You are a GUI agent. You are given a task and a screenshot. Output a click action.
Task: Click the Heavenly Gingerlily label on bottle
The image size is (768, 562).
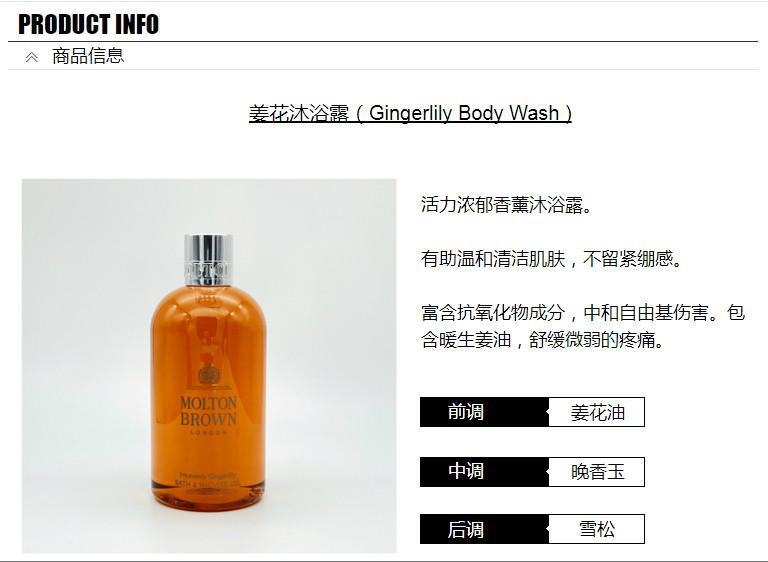[x=208, y=475]
